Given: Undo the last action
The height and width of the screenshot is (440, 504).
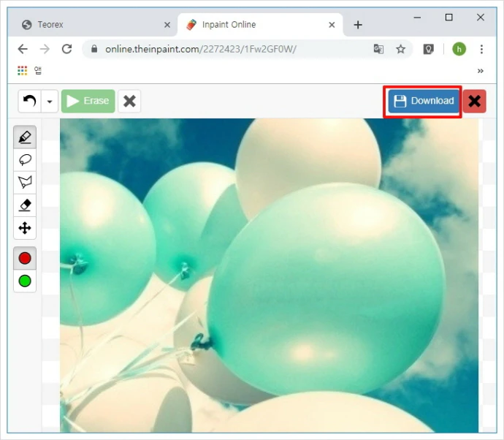Looking at the screenshot, I should (x=29, y=101).
